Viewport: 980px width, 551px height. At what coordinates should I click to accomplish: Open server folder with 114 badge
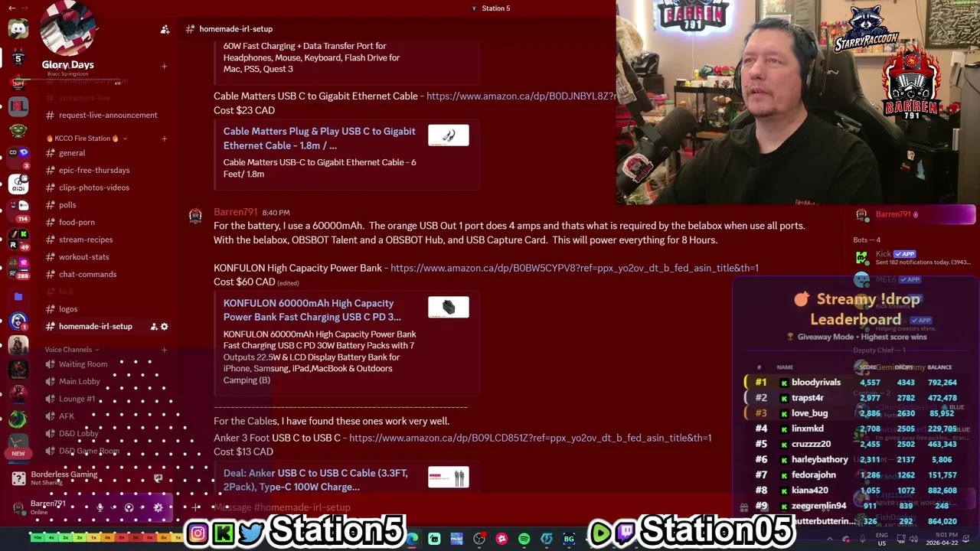coord(18,210)
